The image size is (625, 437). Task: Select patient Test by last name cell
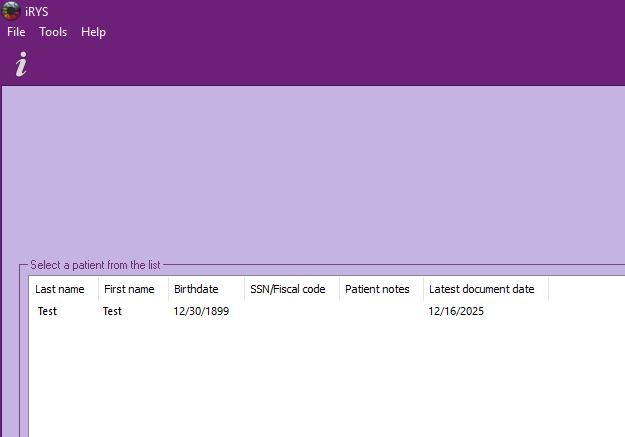click(x=48, y=311)
